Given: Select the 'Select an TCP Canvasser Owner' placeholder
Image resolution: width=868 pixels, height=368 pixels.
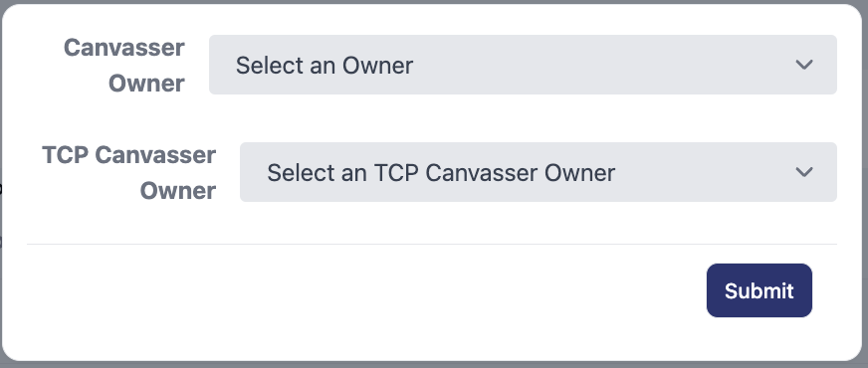Looking at the screenshot, I should pos(441,173).
